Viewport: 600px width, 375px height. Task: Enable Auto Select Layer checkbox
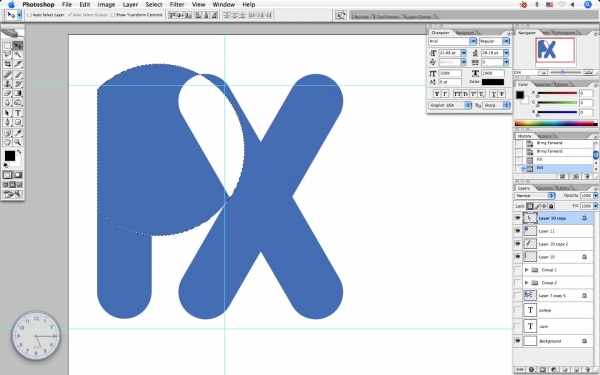[29, 15]
